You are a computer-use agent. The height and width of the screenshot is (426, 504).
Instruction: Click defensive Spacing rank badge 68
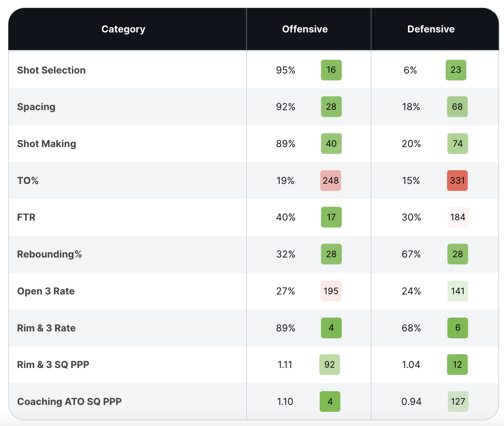[x=457, y=107]
